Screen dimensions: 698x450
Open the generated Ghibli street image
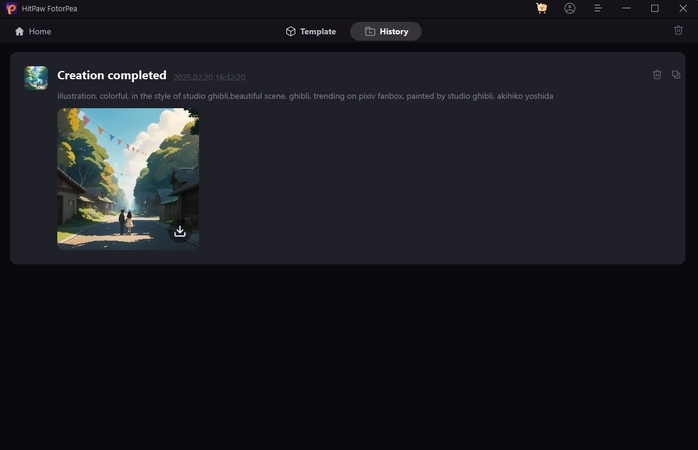tap(128, 178)
